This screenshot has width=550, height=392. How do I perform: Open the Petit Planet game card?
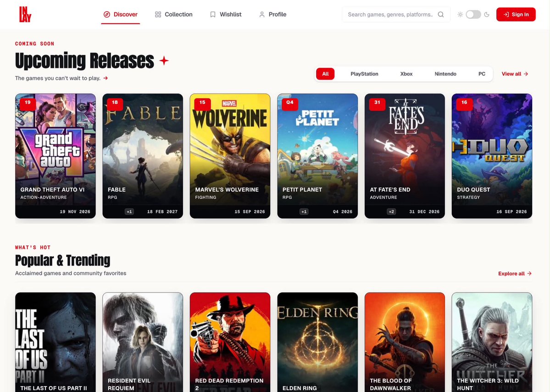coord(317,156)
